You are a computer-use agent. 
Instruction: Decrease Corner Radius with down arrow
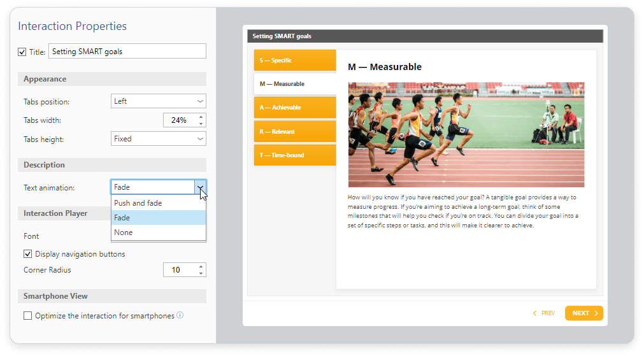tap(201, 273)
